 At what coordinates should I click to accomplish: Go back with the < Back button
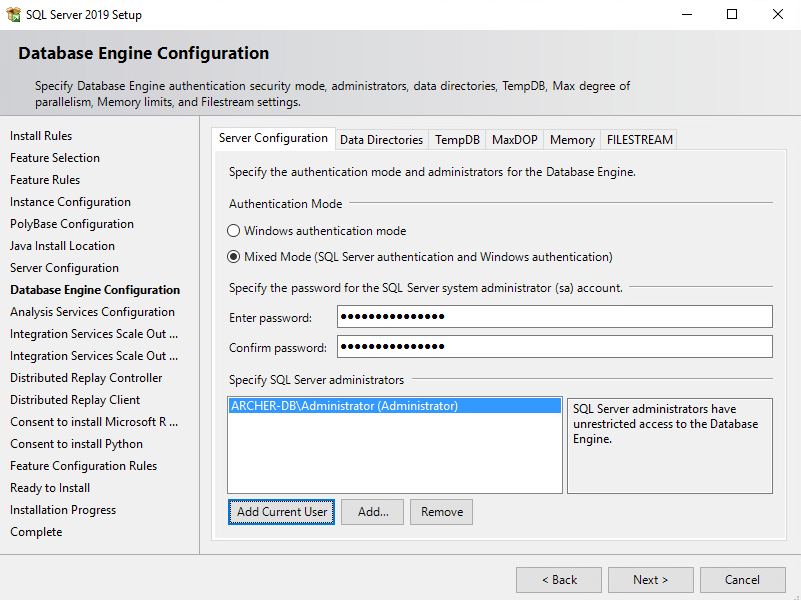(559, 580)
